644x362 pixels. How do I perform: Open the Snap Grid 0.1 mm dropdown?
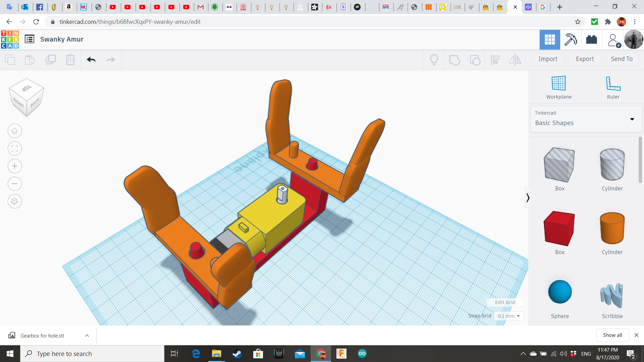pos(509,316)
